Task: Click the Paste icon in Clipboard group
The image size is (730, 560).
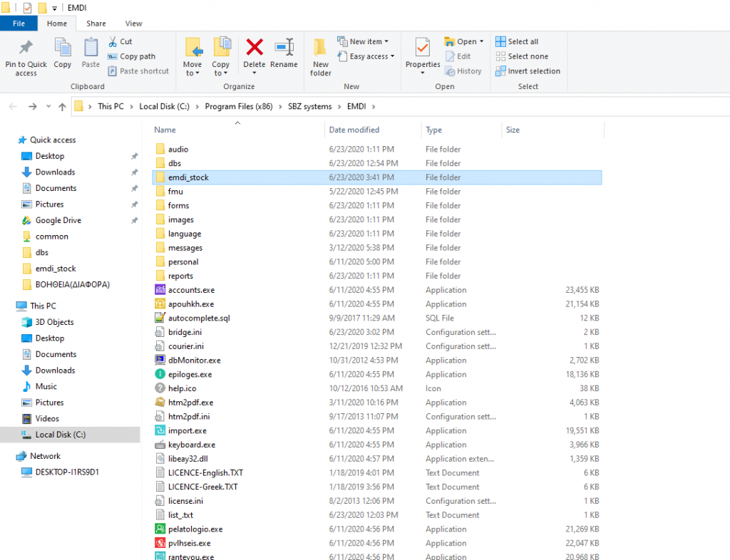Action: [91, 48]
